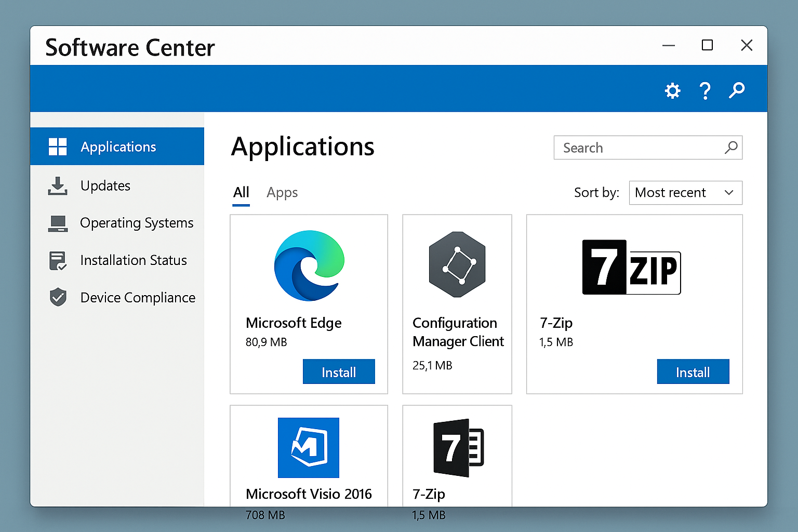Select the All tab above the app list

pyautogui.click(x=241, y=192)
